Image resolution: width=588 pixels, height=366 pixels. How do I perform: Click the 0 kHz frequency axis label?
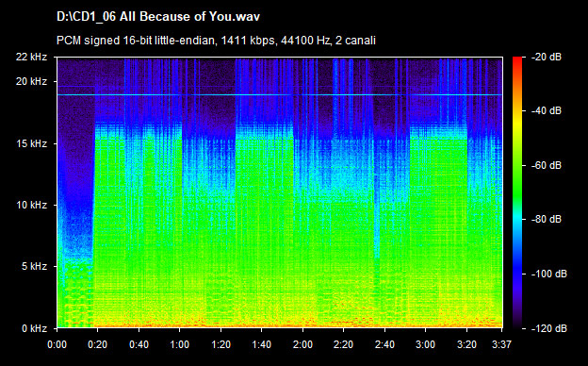pos(34,328)
